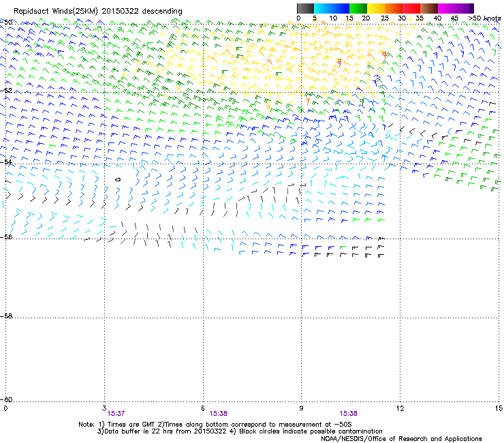Screen dimensions: 504x443
Task: Click the blue 10-15 knots legend swatch
Action: coord(341,8)
